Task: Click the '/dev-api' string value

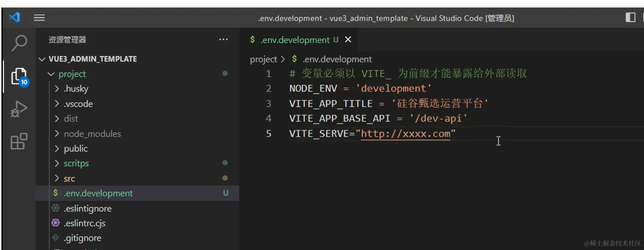Action: coord(438,118)
